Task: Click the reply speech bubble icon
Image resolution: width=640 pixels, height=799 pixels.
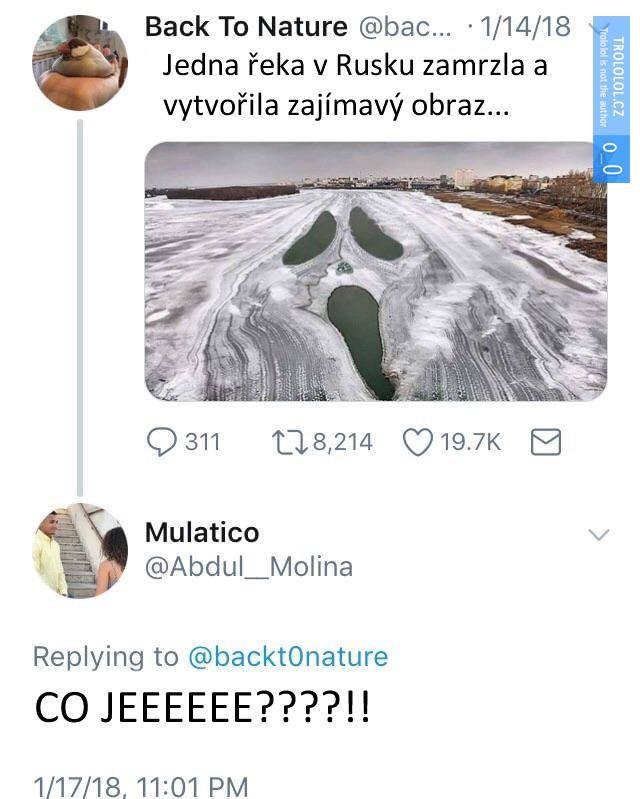Action: [162, 441]
